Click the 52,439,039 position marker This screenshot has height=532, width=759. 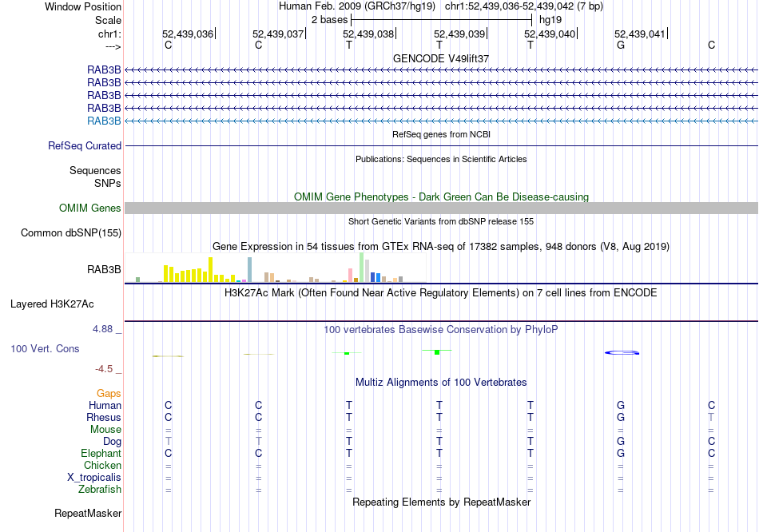(x=459, y=34)
